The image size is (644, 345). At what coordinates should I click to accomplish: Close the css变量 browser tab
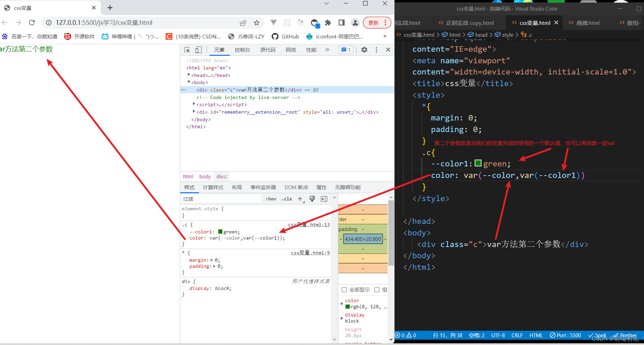pyautogui.click(x=94, y=7)
